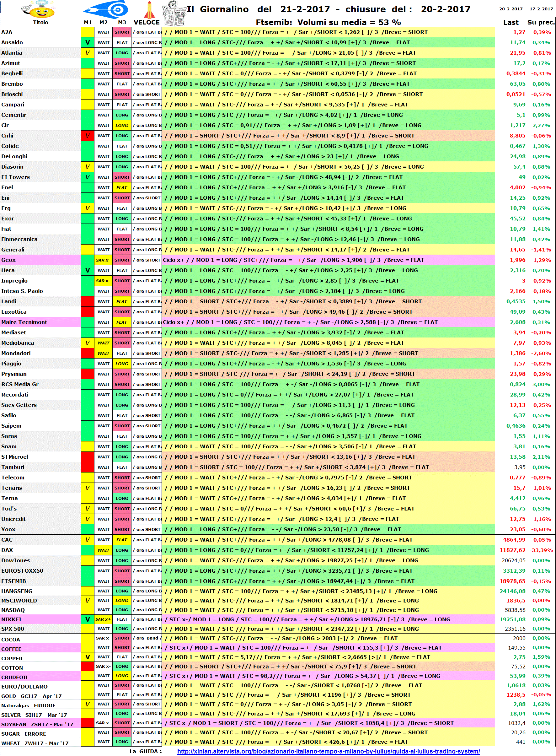Click the Last value '0,0521' for Brioschi
Screen dimensions: 556x756
(x=516, y=94)
